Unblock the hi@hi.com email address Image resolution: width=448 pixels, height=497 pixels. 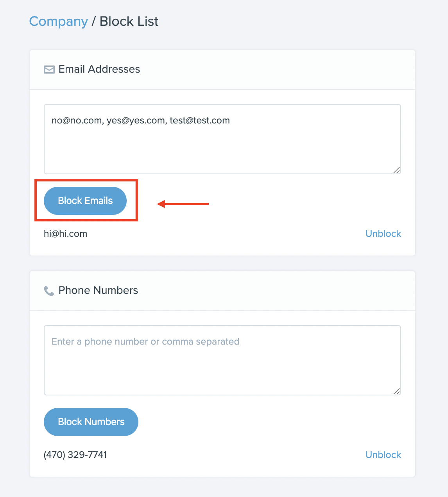383,234
